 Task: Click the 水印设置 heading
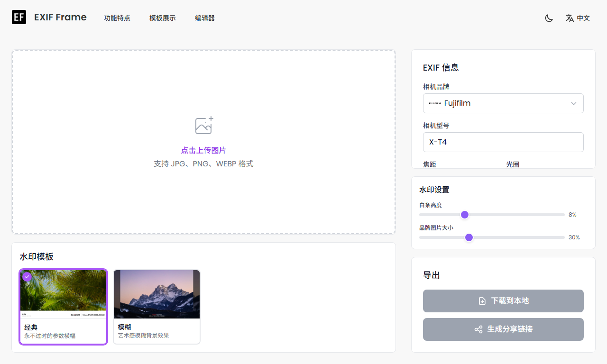[x=434, y=190]
